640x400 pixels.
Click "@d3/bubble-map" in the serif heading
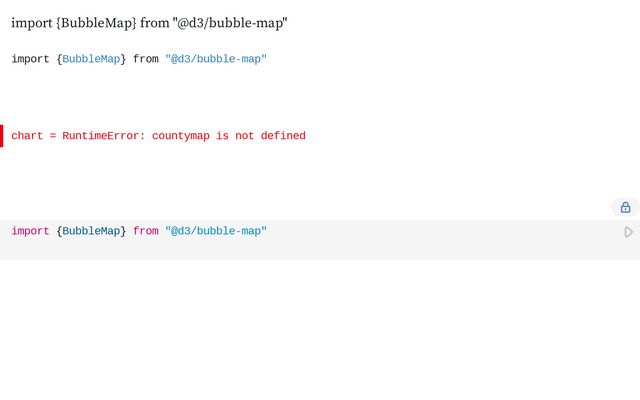[230, 23]
